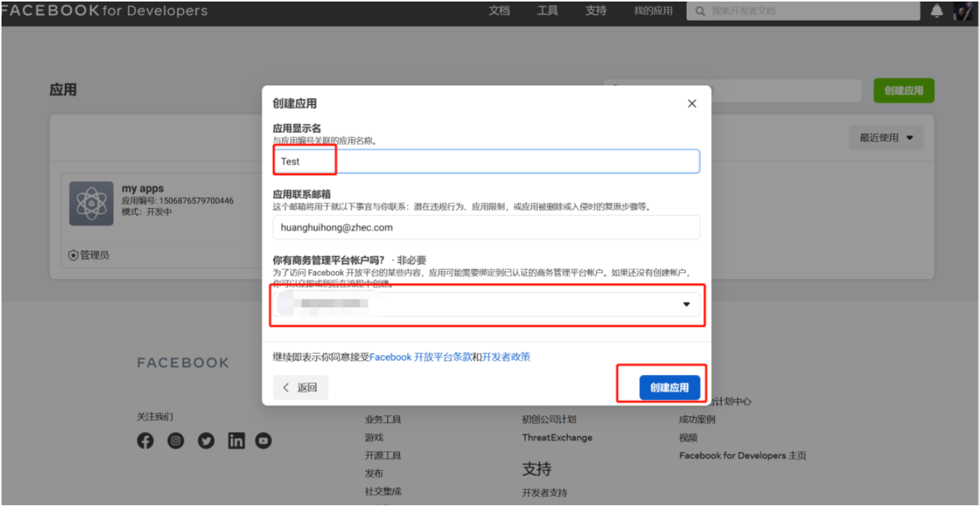This screenshot has height=506, width=980.
Task: Open the 文档 menu item
Action: [499, 11]
